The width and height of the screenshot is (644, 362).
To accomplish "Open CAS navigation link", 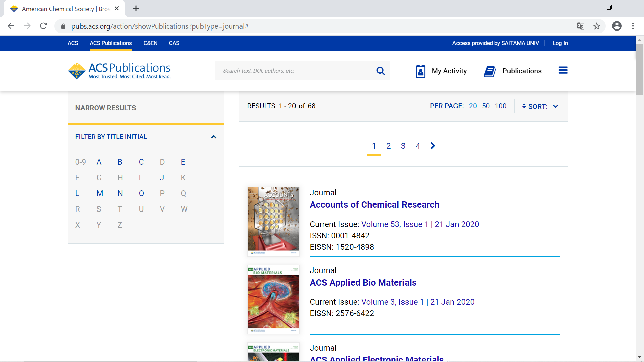I will (x=174, y=43).
